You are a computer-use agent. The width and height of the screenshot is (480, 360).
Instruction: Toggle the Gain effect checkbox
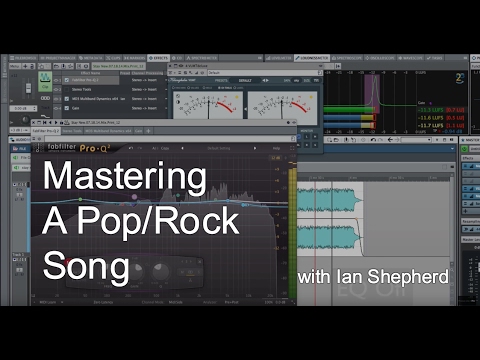click(67, 108)
